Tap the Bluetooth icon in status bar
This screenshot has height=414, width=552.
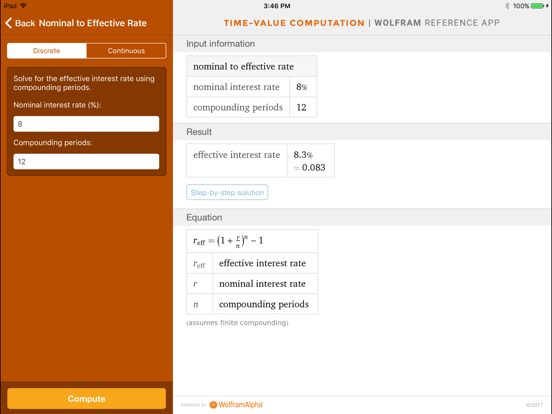pyautogui.click(x=507, y=6)
